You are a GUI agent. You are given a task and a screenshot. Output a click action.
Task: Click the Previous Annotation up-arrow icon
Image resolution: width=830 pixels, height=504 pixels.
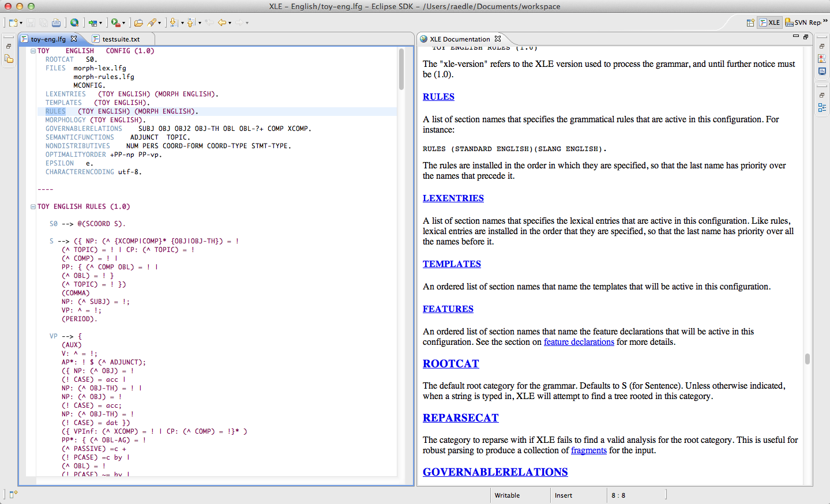tap(190, 22)
